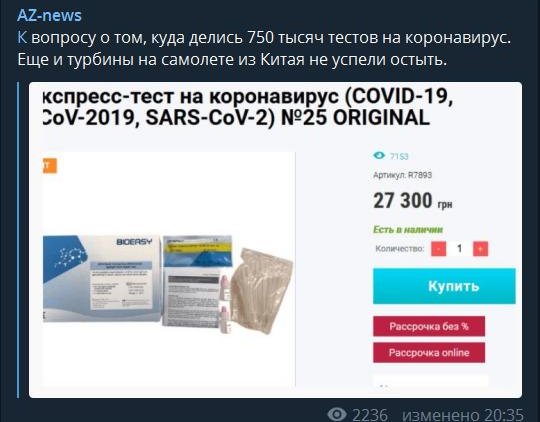Click the orange badge on product image

(50, 166)
